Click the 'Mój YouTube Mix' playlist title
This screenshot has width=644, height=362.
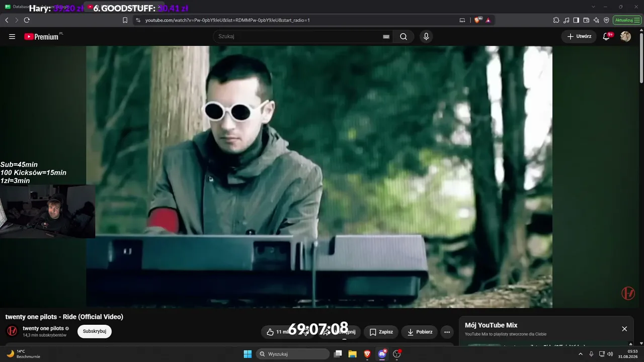point(491,325)
